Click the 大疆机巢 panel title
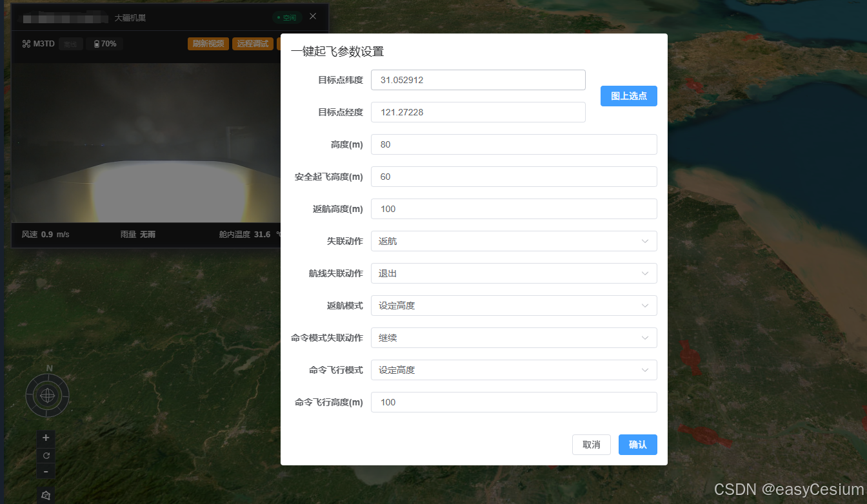867x504 pixels. pos(130,17)
